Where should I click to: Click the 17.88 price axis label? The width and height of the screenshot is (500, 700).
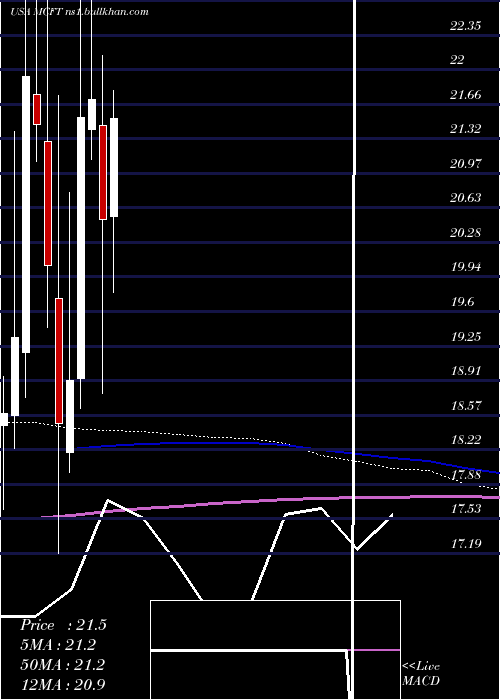tap(465, 475)
